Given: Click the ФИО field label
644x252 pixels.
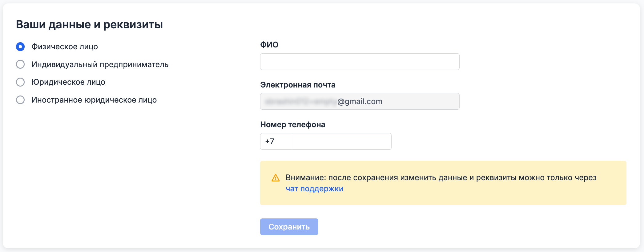Looking at the screenshot, I should click(269, 45).
